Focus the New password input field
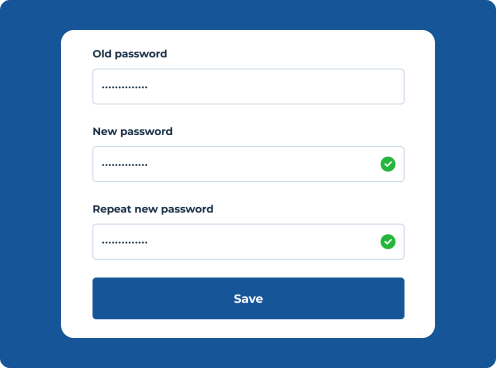The image size is (496, 368). [x=248, y=164]
